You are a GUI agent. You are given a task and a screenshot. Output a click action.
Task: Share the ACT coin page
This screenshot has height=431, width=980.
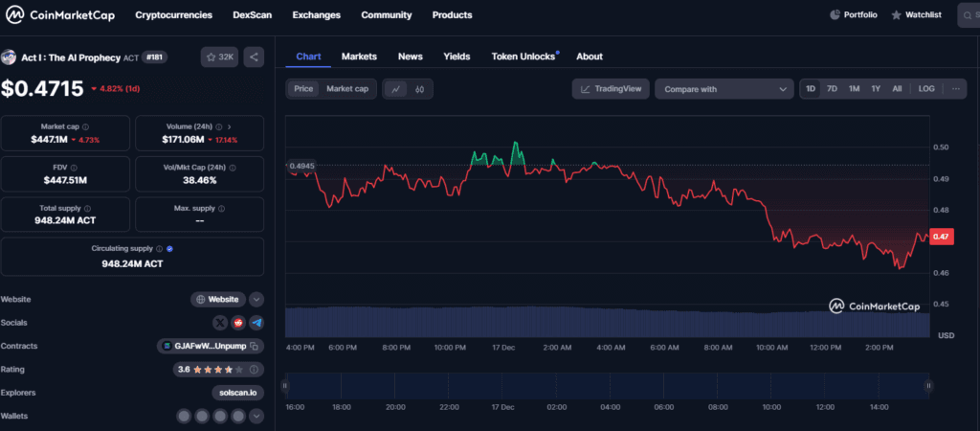pos(254,57)
